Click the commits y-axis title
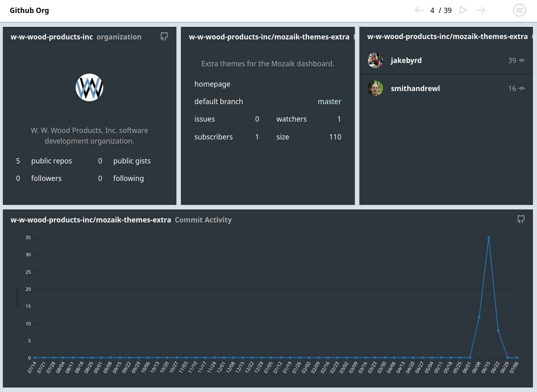 pyautogui.click(x=17, y=297)
